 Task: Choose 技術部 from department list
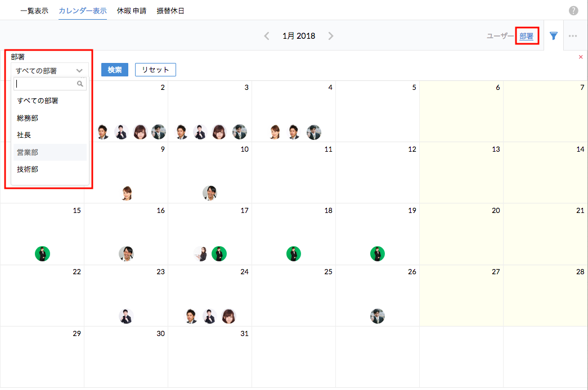[x=28, y=169]
